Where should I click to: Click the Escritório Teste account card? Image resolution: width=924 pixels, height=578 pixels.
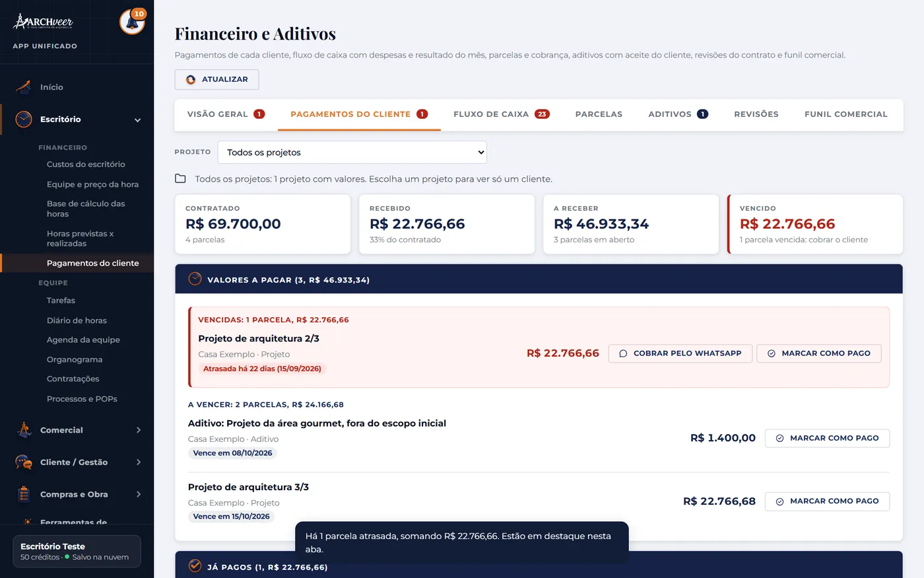coord(77,552)
